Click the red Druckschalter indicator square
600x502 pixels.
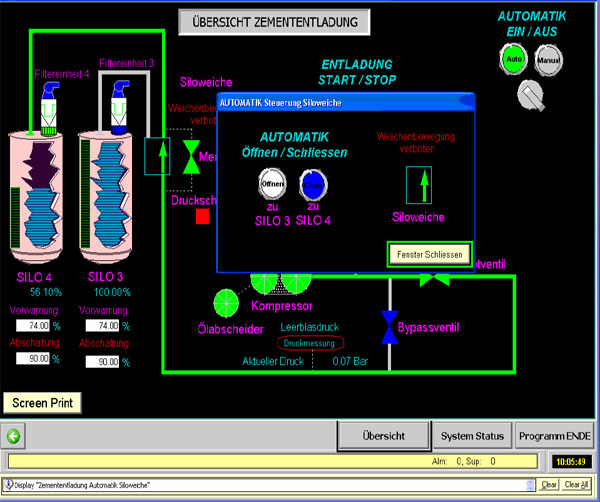pyautogui.click(x=203, y=216)
